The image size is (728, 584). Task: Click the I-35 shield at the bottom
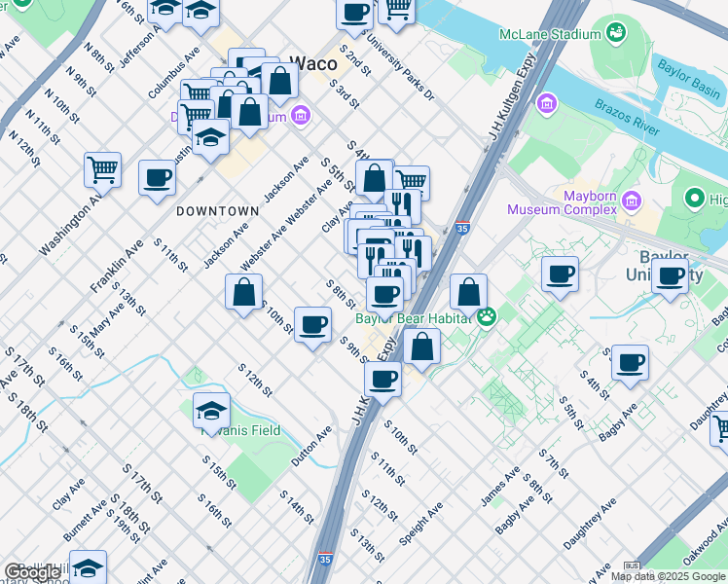pos(325,558)
